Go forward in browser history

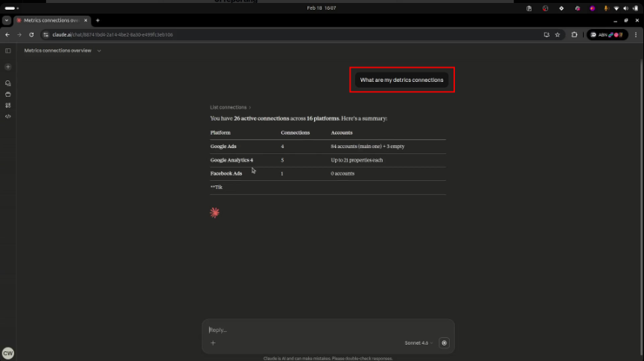pos(19,35)
